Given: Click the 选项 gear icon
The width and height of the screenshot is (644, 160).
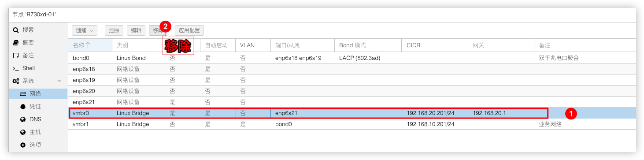Looking at the screenshot, I should click(23, 145).
